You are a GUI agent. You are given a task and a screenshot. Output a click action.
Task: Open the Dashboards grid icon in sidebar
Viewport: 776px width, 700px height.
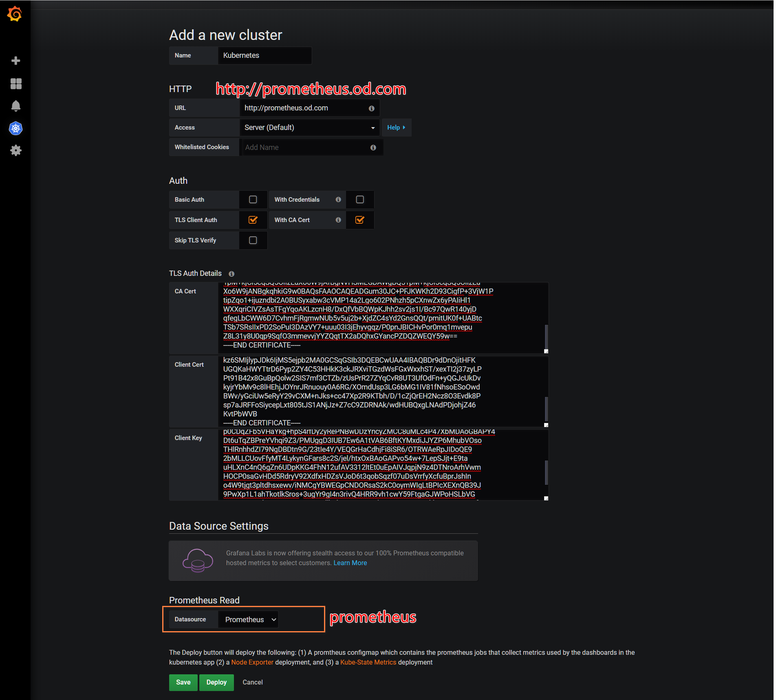[x=16, y=84]
